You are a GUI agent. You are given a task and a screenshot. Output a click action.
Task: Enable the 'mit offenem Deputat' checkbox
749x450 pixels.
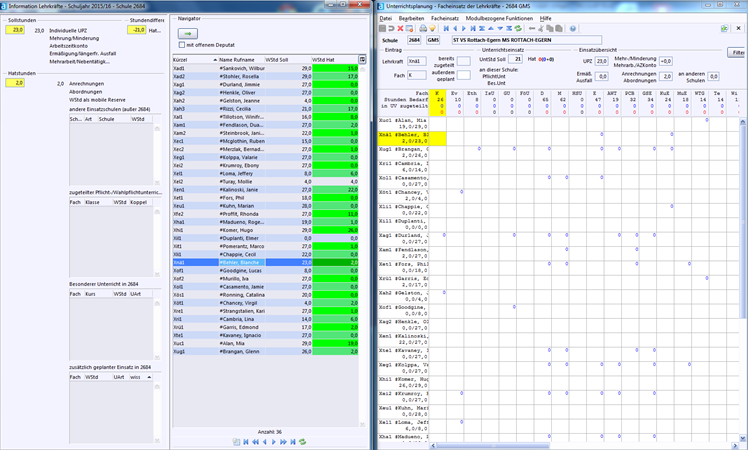coord(182,45)
